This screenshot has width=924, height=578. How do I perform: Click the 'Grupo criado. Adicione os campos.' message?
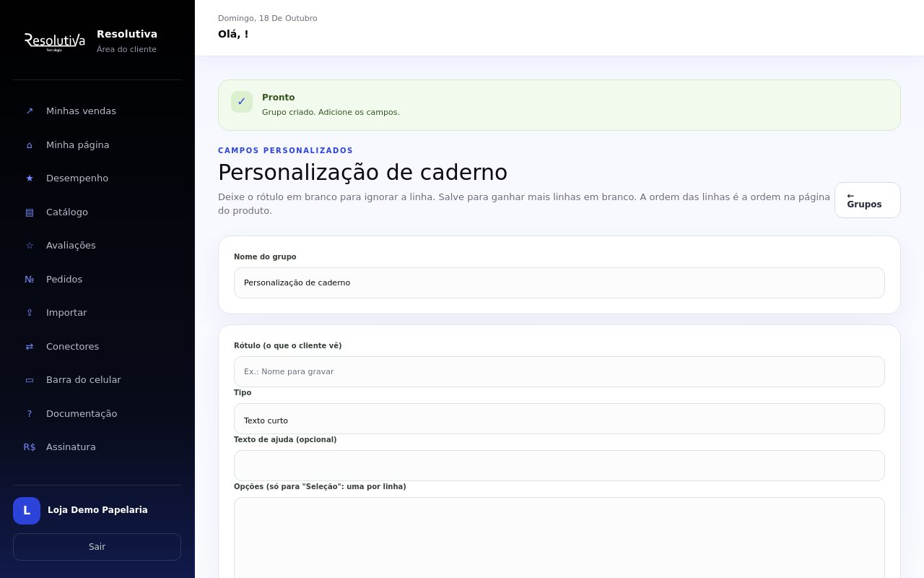tap(331, 113)
